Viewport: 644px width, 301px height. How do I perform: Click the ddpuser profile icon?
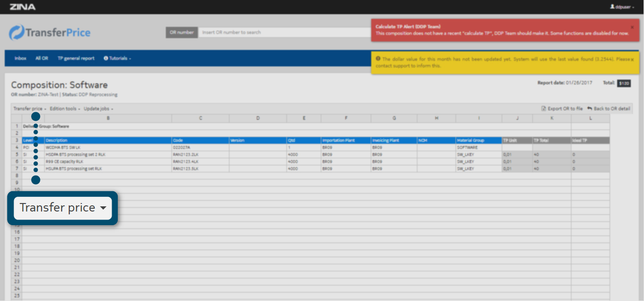point(612,7)
